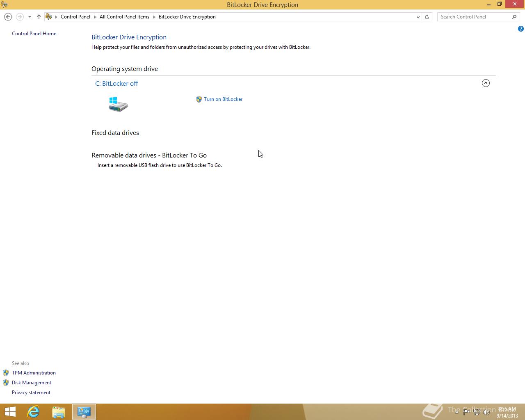The image size is (525, 420).
Task: Click the C: drive Windows disk icon
Action: (x=118, y=104)
